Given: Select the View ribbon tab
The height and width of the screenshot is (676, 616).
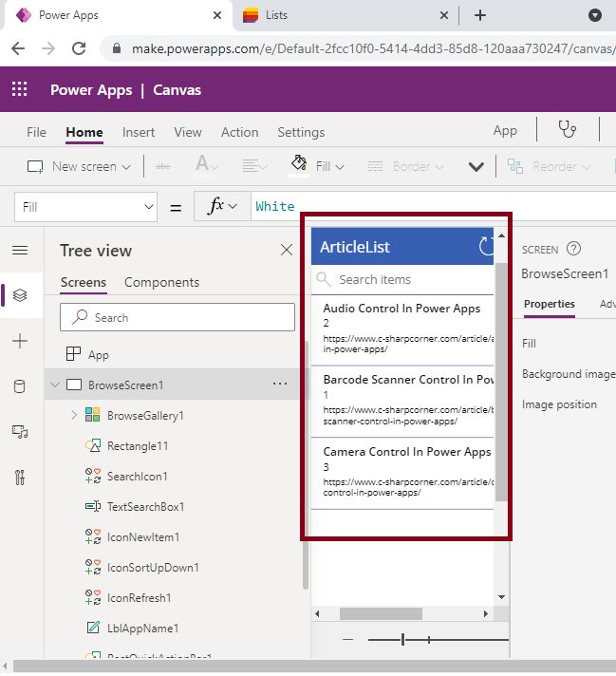Looking at the screenshot, I should (188, 132).
